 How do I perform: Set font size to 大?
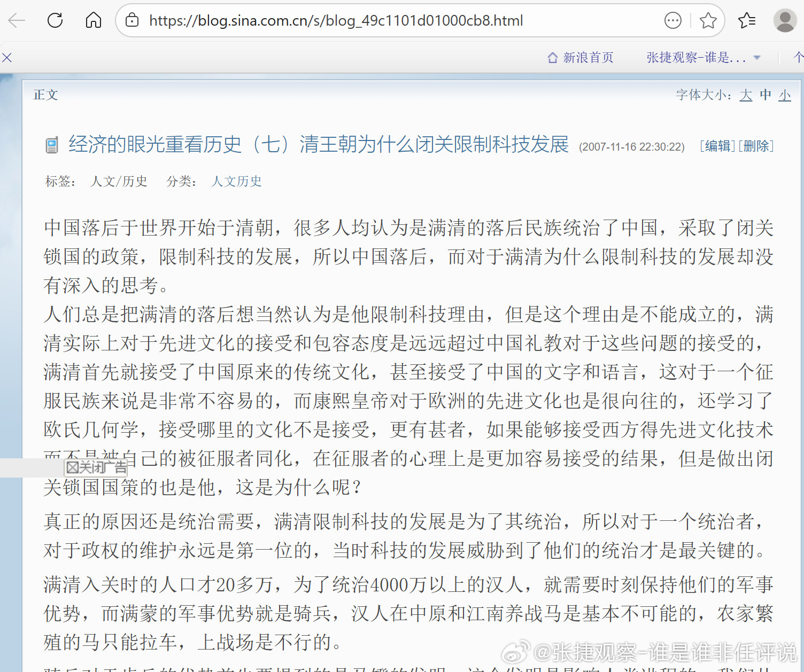coord(746,95)
